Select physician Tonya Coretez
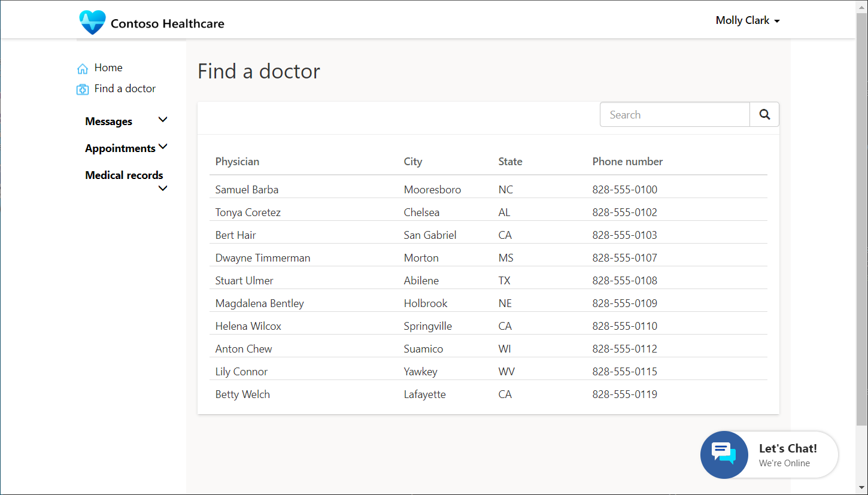The width and height of the screenshot is (868, 495). click(x=248, y=212)
